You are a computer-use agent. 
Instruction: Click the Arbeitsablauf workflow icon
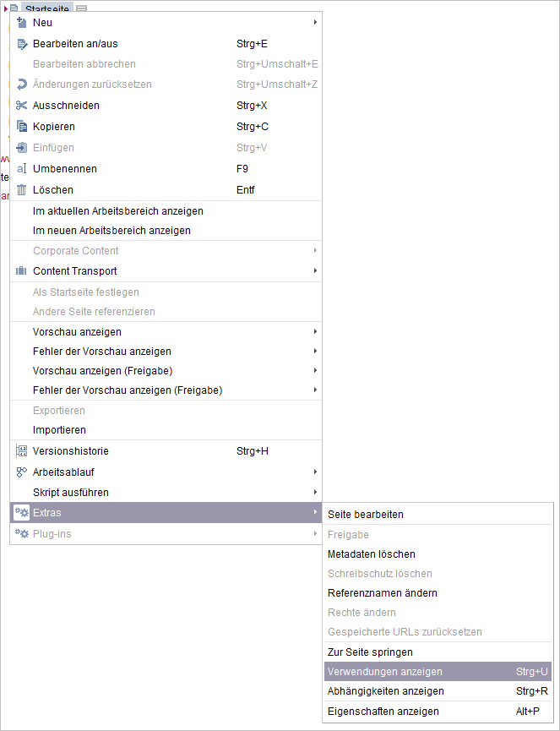click(x=21, y=472)
